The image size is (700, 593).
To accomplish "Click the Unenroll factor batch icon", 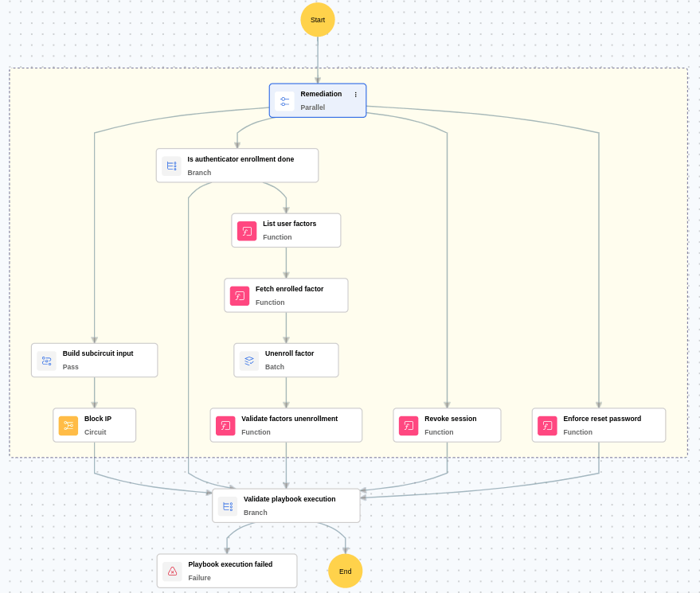I will tap(249, 361).
